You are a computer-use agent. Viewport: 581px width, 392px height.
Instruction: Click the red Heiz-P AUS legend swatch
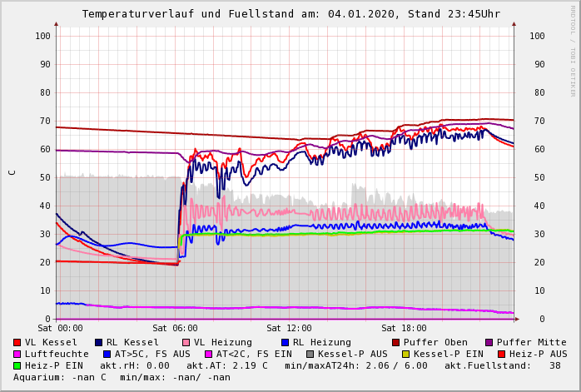[501, 354]
